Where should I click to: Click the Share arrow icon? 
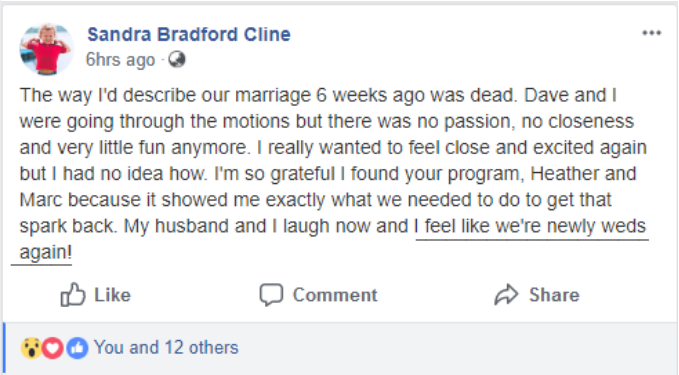[x=506, y=295]
